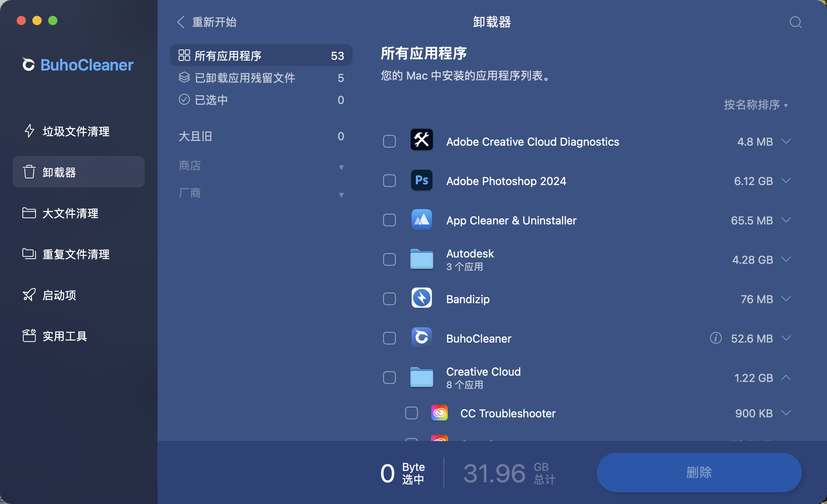
Task: Click the Bandizip app icon
Action: [x=422, y=298]
